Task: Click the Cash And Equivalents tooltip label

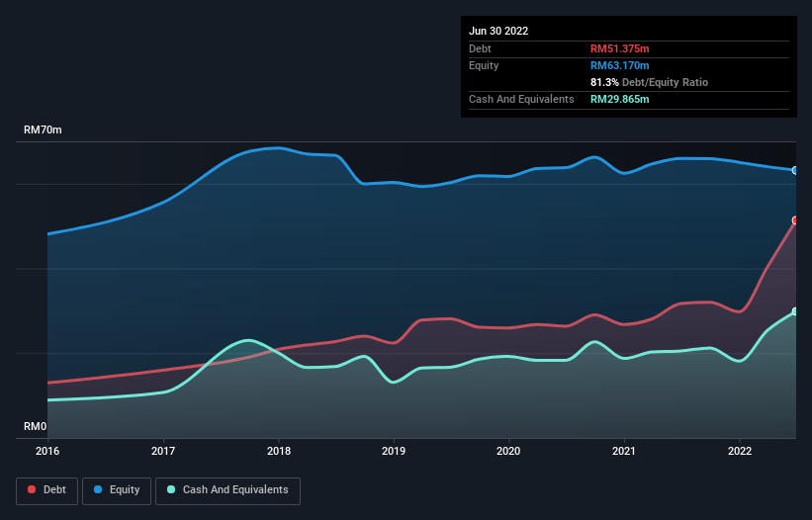Action: (x=521, y=99)
